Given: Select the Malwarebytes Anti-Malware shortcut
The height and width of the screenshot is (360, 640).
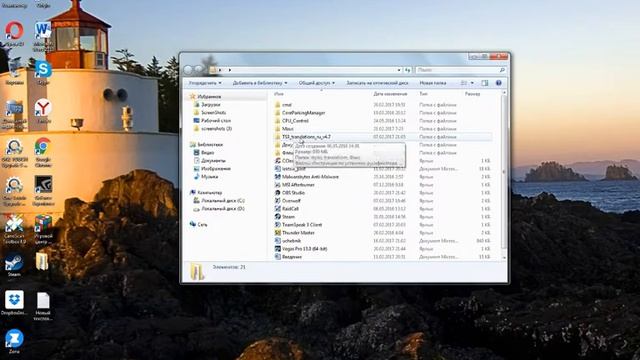Looking at the screenshot, I should [310, 177].
